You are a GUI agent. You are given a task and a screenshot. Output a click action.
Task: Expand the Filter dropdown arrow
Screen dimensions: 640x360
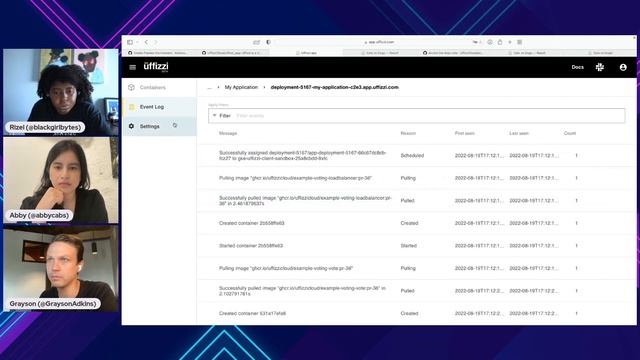tap(215, 116)
